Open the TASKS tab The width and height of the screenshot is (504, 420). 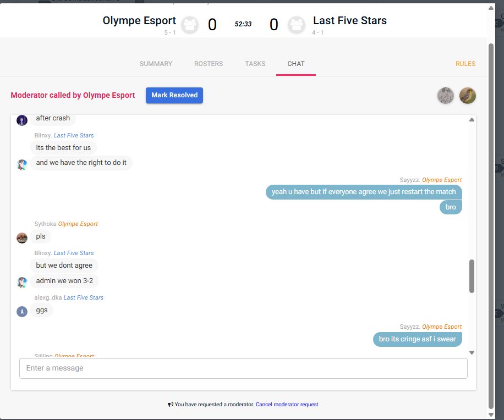[x=255, y=64]
